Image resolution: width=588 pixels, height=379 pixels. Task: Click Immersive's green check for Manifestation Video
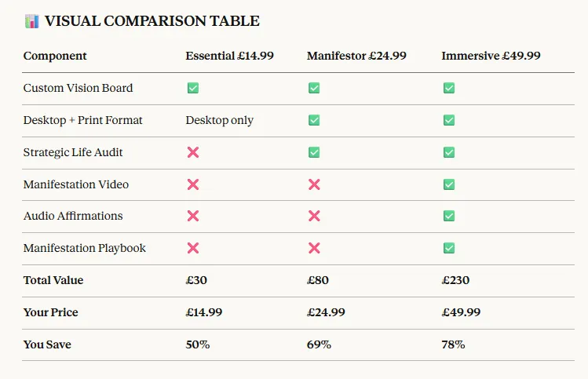[449, 184]
